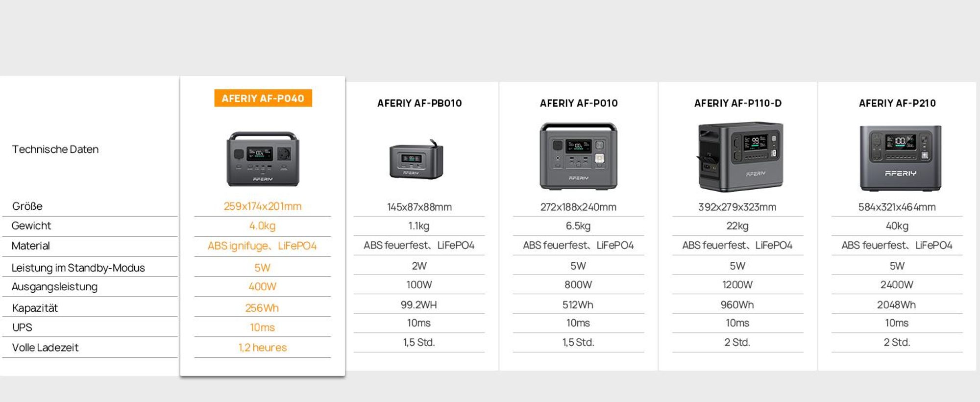Click the orange "ABS ignifuge、LiFePO4" material value

[x=262, y=246]
